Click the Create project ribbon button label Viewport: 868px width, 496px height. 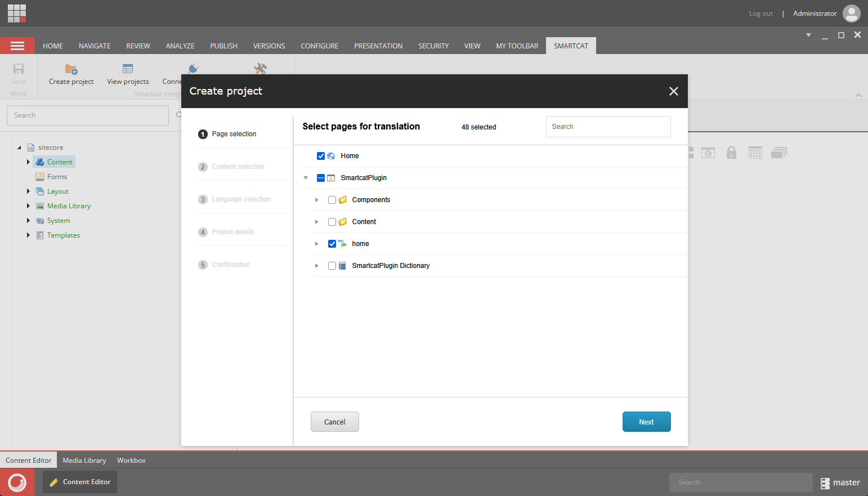pos(71,82)
